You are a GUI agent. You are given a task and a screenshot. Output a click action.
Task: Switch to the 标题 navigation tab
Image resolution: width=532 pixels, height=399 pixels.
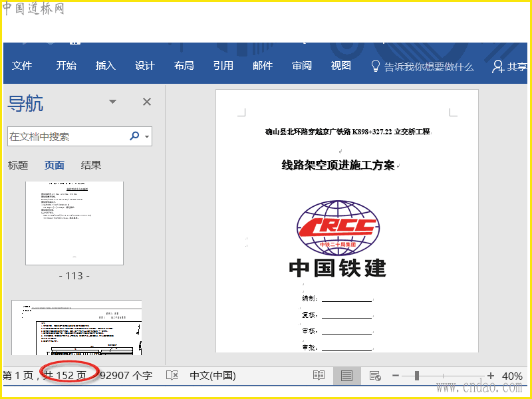[x=18, y=165]
